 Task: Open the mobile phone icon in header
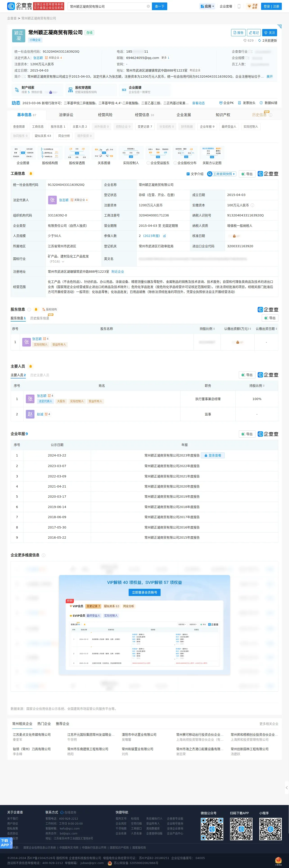[239, 6]
